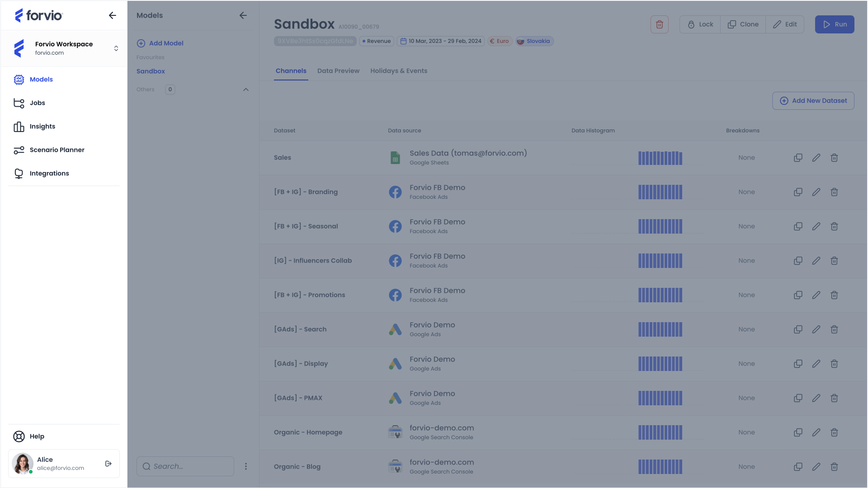Click the date range 10 Mar, 2023 - 29 Feb, 2024

(x=441, y=41)
